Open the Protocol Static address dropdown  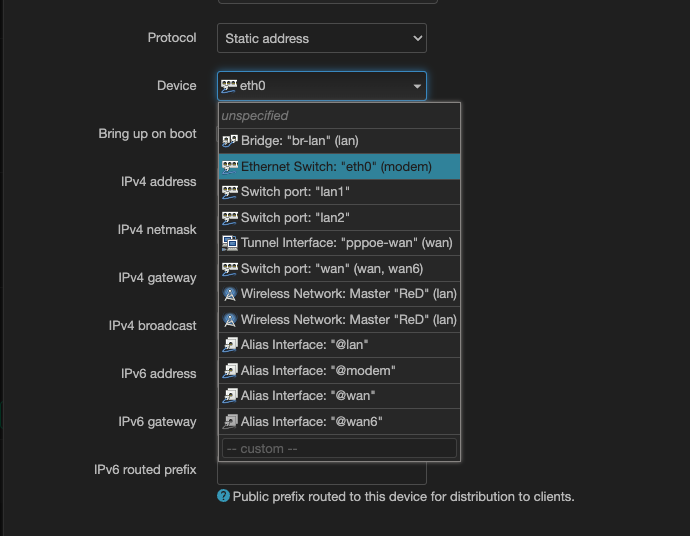coord(322,38)
